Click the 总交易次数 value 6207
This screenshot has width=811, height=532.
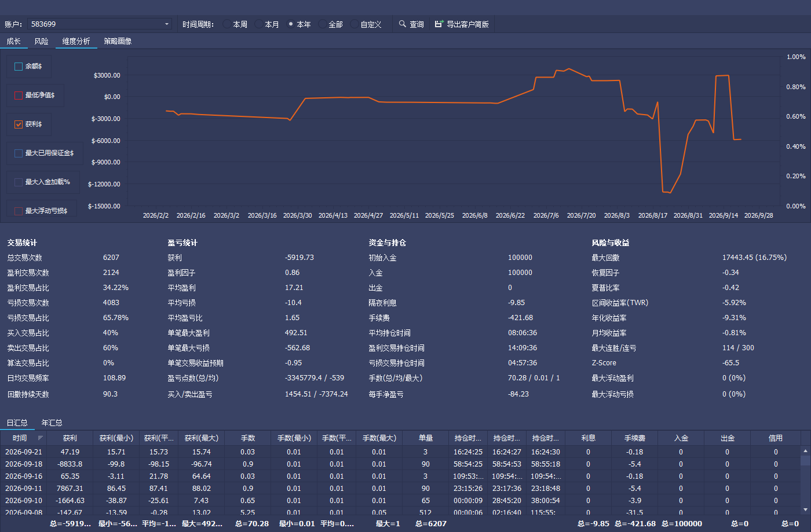tap(111, 258)
